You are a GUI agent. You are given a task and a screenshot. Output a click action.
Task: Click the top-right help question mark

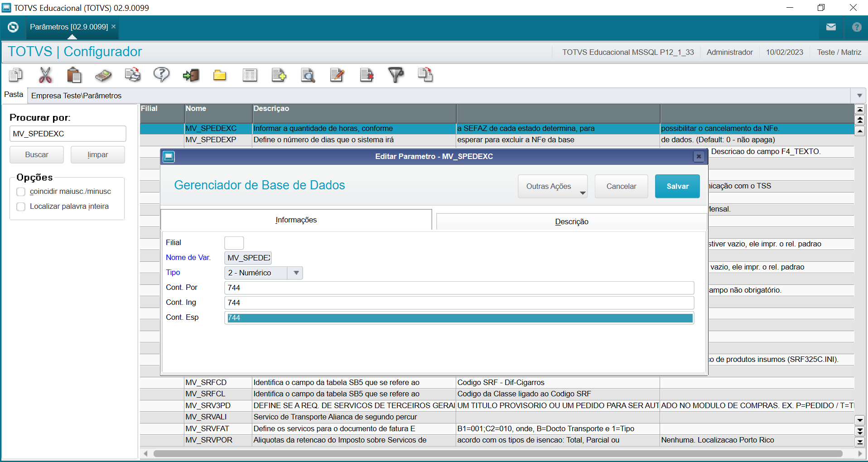(x=856, y=27)
